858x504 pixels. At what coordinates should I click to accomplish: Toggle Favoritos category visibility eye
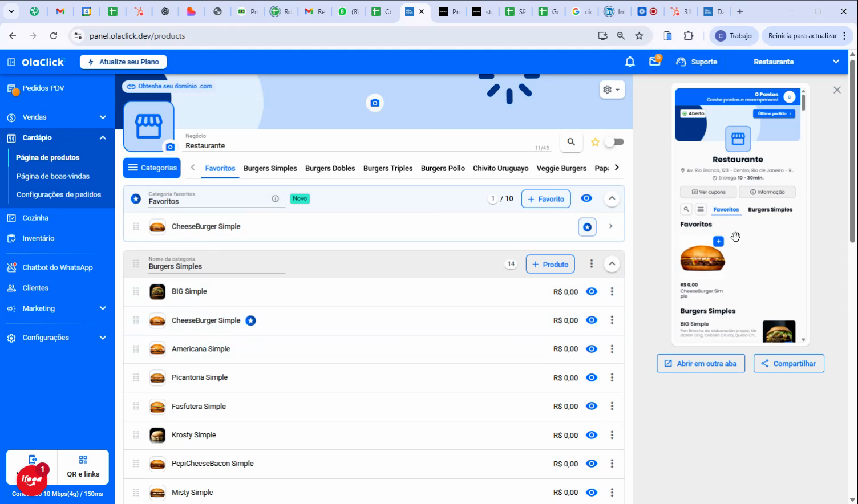[586, 198]
